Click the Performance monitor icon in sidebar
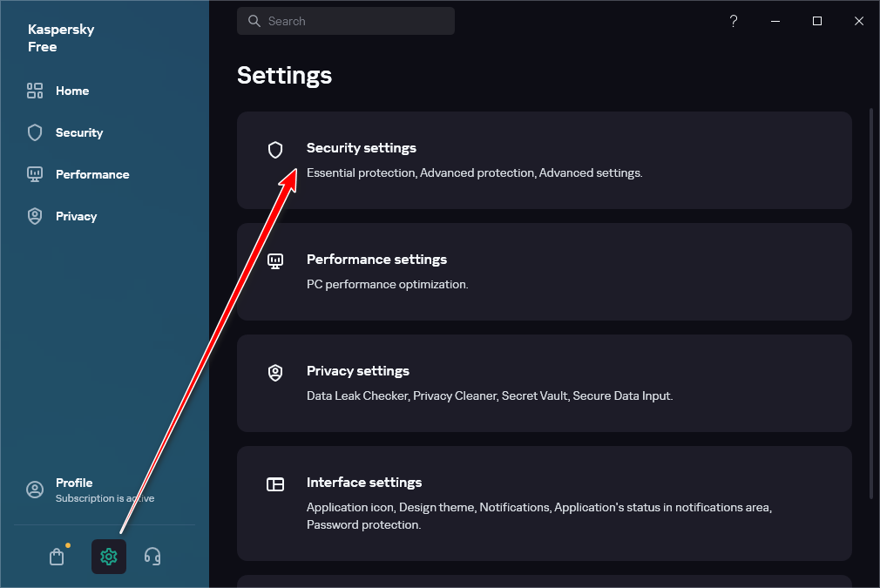 pyautogui.click(x=35, y=174)
